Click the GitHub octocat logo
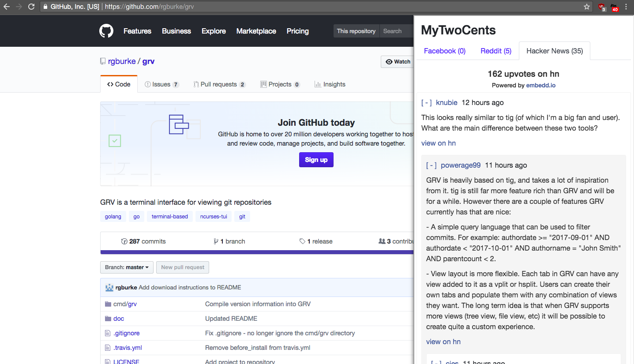The height and width of the screenshot is (364, 634). (x=106, y=31)
